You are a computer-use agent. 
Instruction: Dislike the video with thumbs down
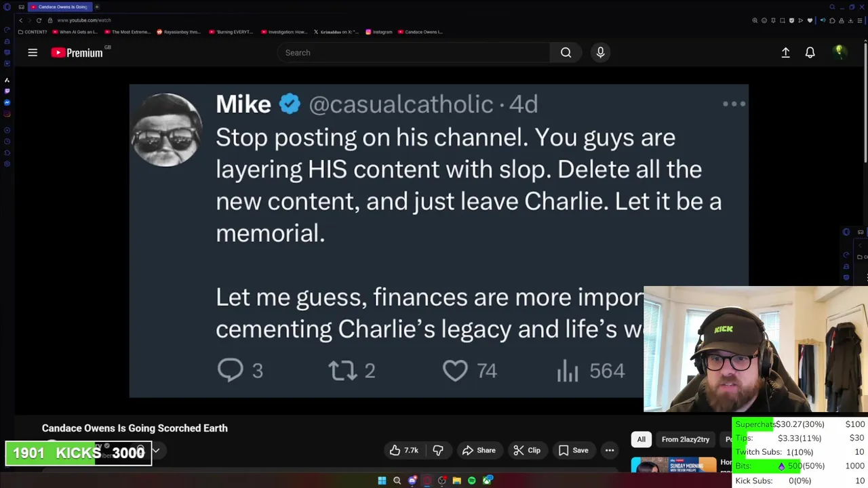(x=438, y=450)
